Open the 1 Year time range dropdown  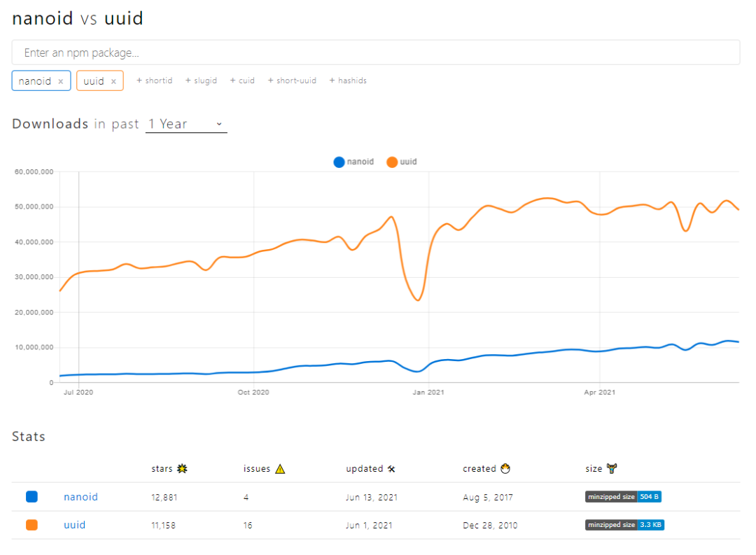pyautogui.click(x=185, y=124)
